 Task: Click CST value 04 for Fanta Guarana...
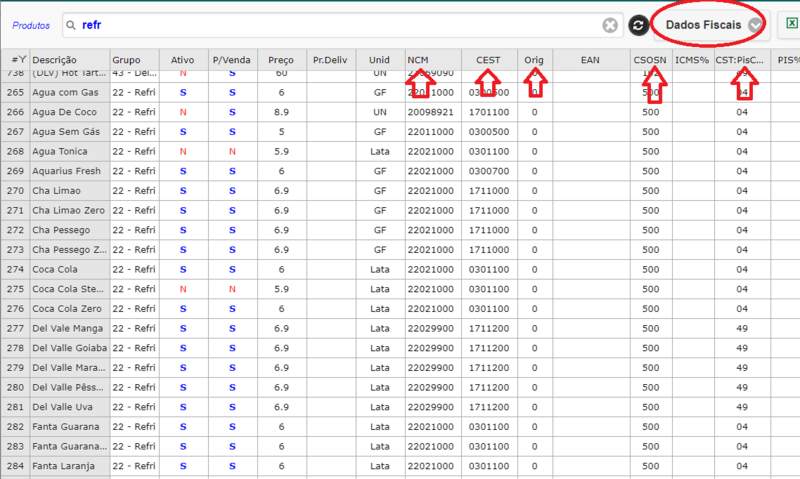point(742,427)
